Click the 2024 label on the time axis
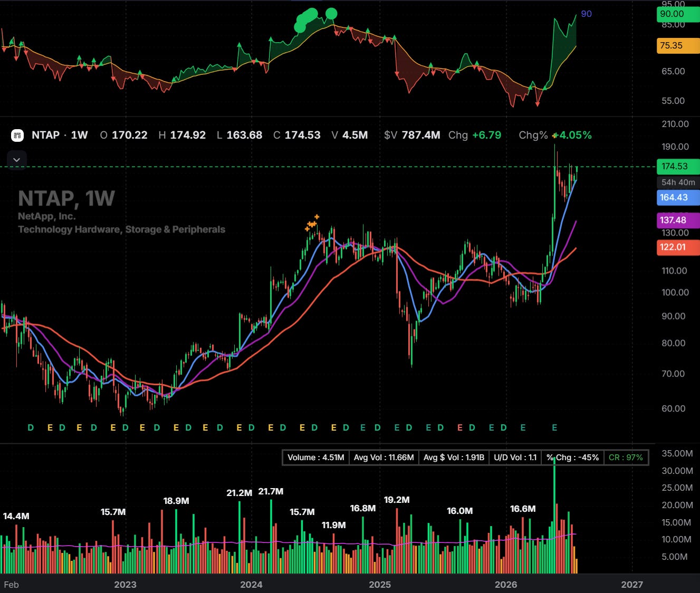The height and width of the screenshot is (593, 700). 251,585
